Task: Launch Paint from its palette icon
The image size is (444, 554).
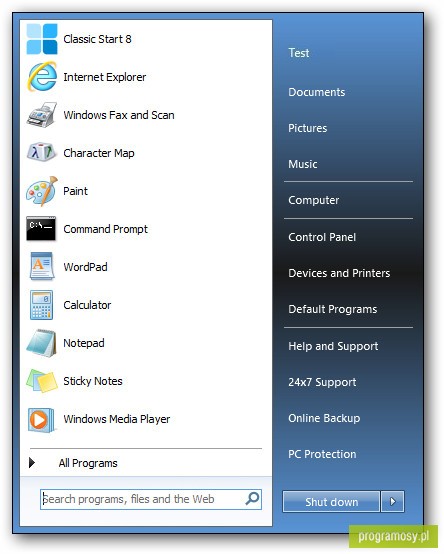Action: point(42,191)
